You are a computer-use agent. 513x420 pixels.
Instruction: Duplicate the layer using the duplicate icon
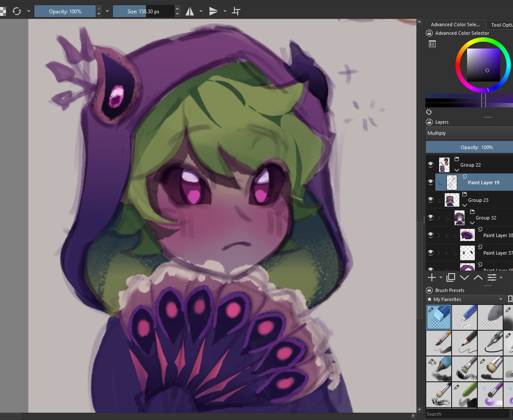click(x=450, y=277)
